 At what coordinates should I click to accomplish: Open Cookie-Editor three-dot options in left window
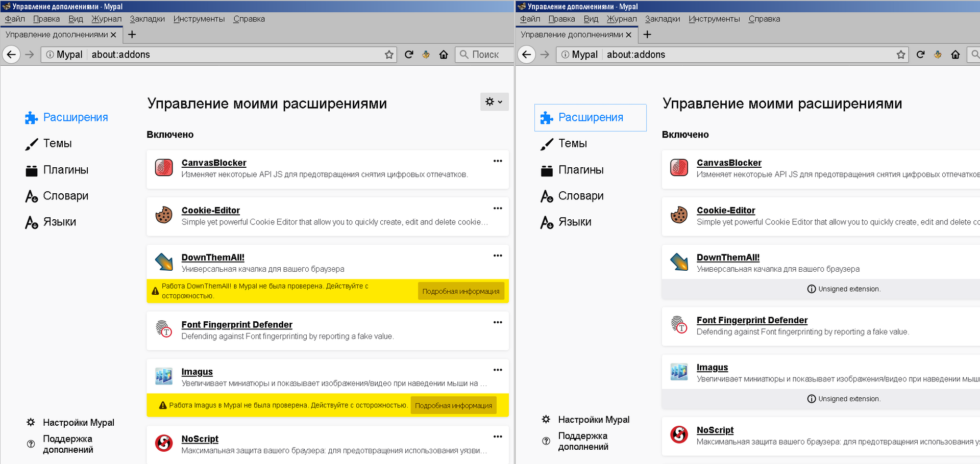pos(498,209)
